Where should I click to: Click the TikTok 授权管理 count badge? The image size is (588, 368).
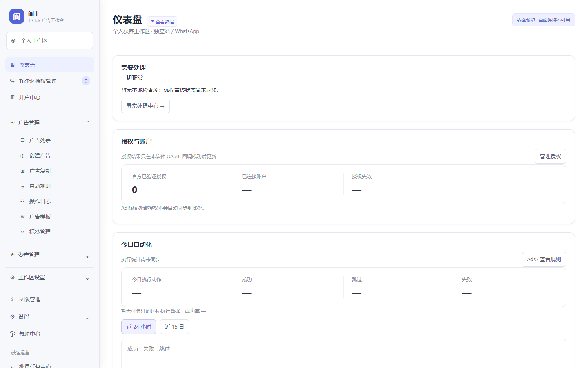pyautogui.click(x=86, y=81)
